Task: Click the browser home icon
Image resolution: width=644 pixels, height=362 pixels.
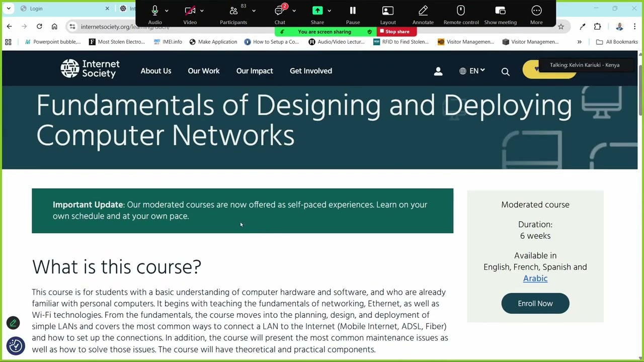Action: (54, 27)
